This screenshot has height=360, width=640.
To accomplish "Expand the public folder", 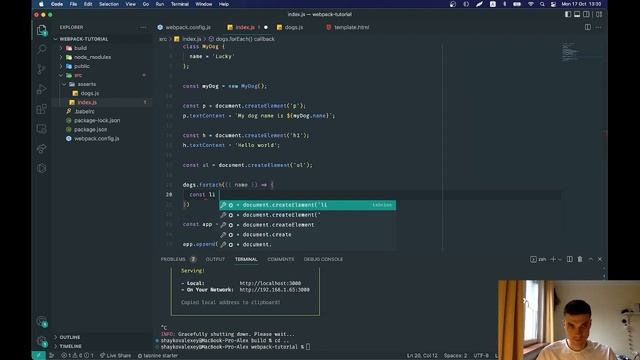I will [82, 66].
